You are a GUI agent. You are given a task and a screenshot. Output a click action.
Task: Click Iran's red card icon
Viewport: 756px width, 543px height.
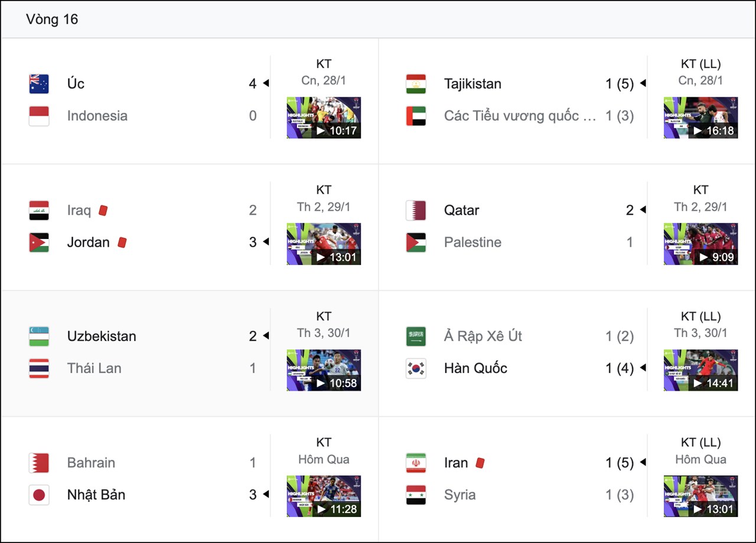click(x=480, y=463)
